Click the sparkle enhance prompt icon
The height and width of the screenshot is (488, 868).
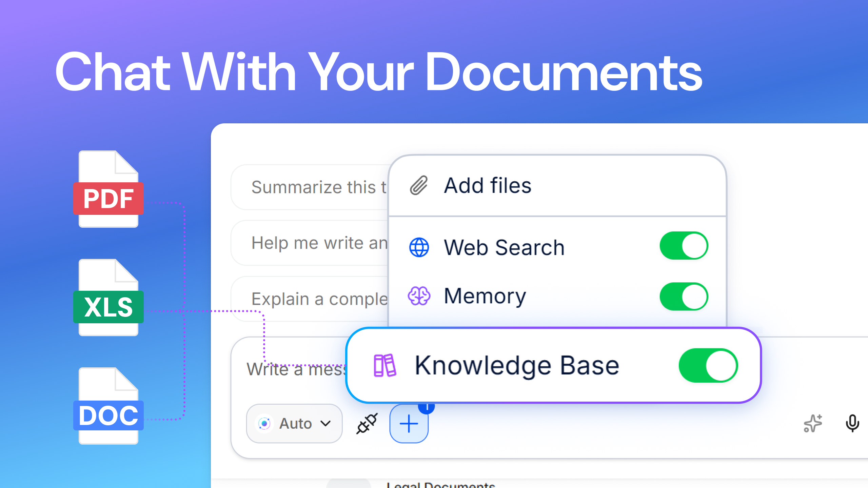coord(813,423)
